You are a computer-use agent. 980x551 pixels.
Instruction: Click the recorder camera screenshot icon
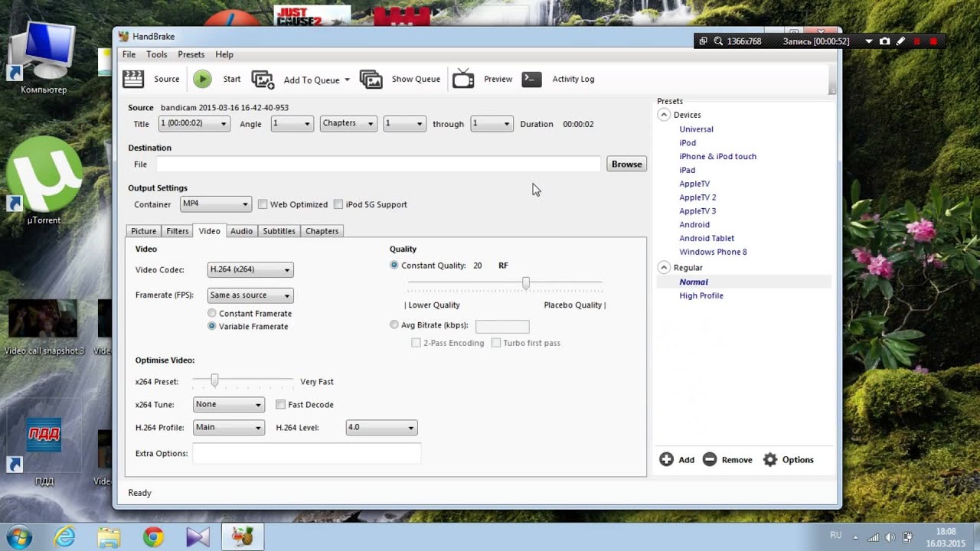(885, 41)
